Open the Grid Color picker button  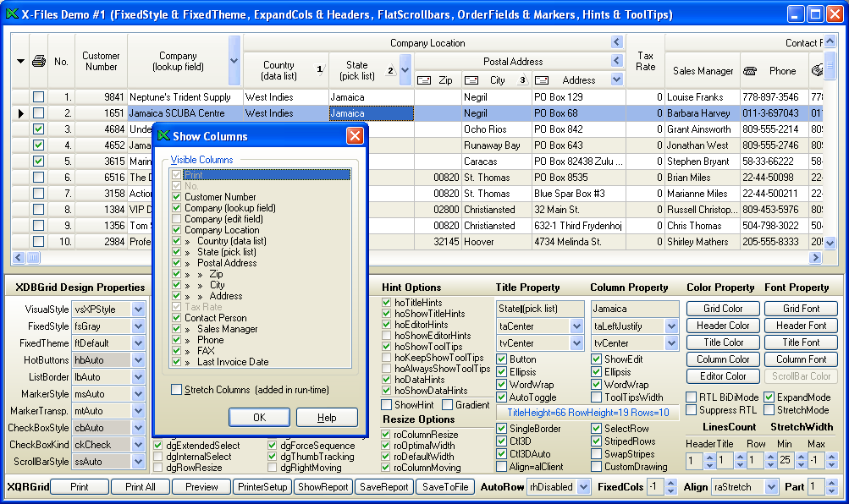pyautogui.click(x=723, y=309)
